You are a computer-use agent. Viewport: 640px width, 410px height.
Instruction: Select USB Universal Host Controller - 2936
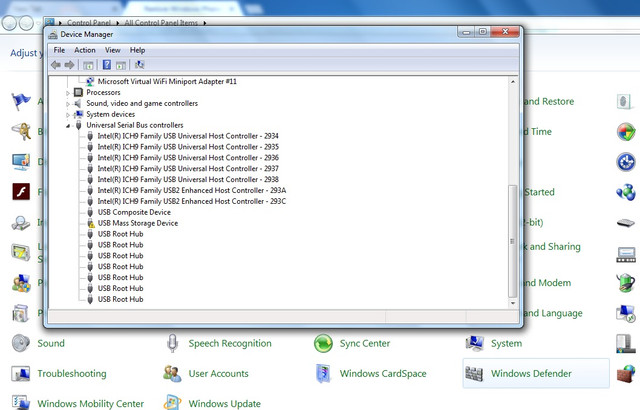(x=188, y=158)
